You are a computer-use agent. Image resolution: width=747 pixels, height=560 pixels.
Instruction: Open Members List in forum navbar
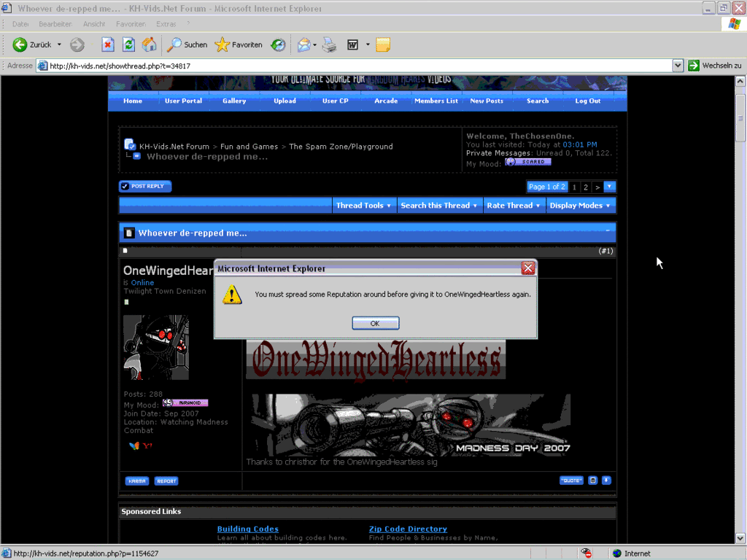pyautogui.click(x=436, y=101)
